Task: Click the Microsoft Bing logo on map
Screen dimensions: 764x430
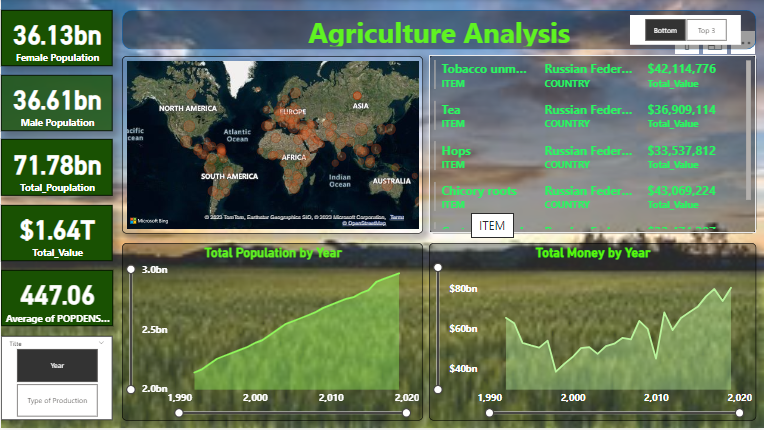Action: pyautogui.click(x=146, y=219)
